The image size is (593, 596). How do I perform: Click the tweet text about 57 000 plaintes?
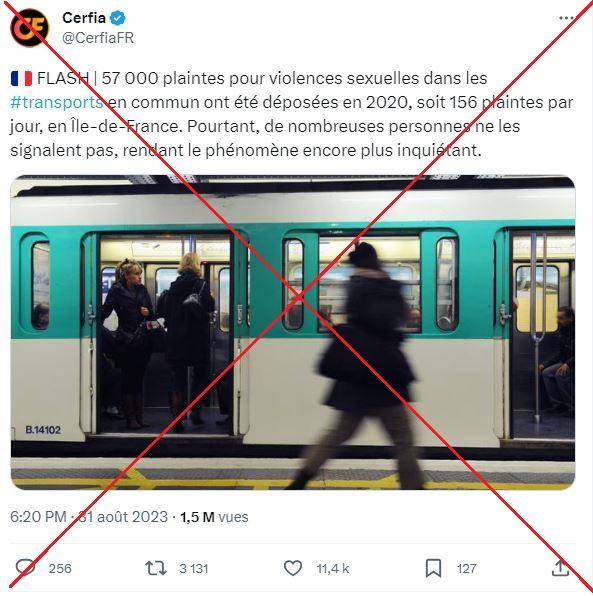tap(292, 114)
